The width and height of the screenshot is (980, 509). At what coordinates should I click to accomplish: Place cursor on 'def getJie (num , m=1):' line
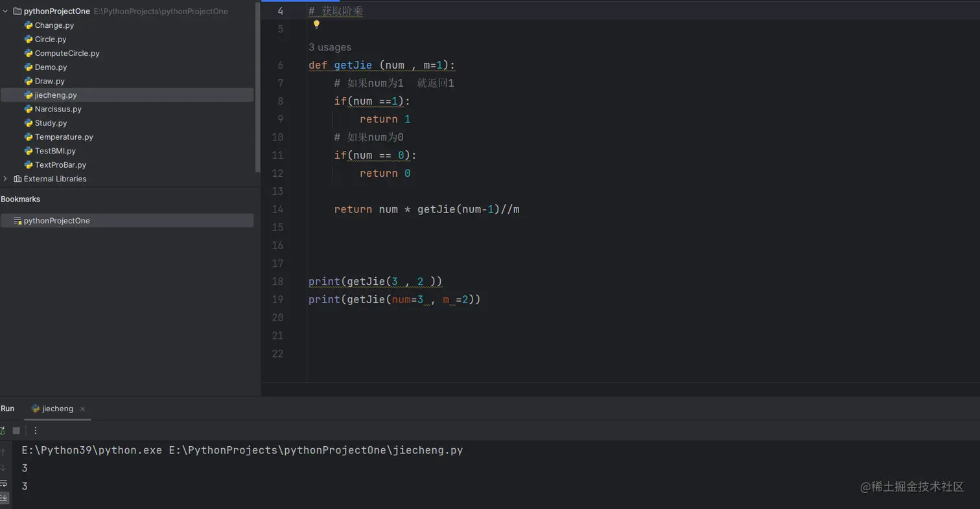382,65
